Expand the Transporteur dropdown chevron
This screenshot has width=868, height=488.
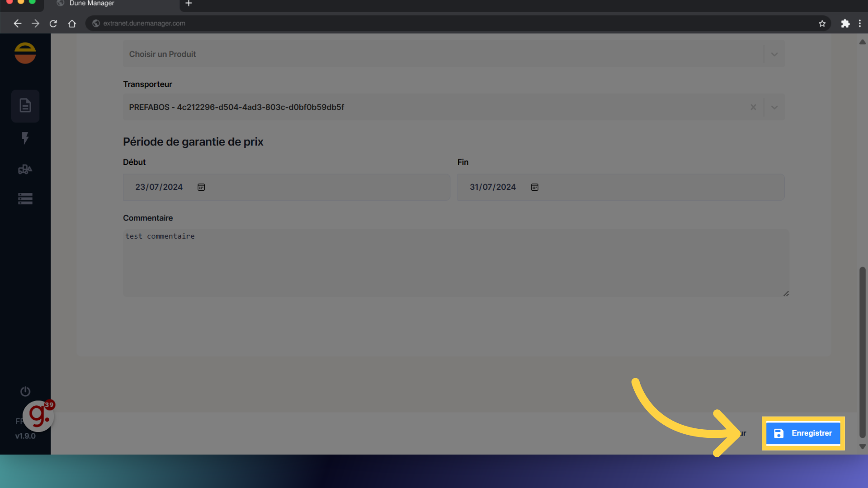coord(774,107)
